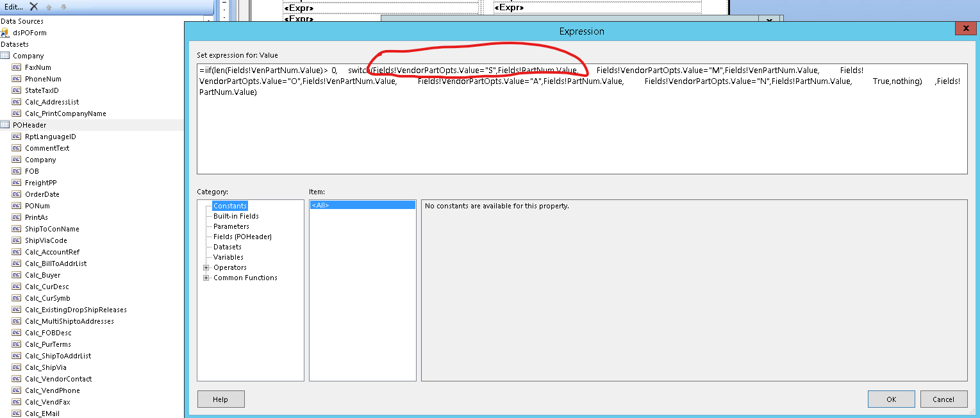Viewport: 980px width, 418px height.
Task: Click the field icon beside FaxNum
Action: (17, 67)
